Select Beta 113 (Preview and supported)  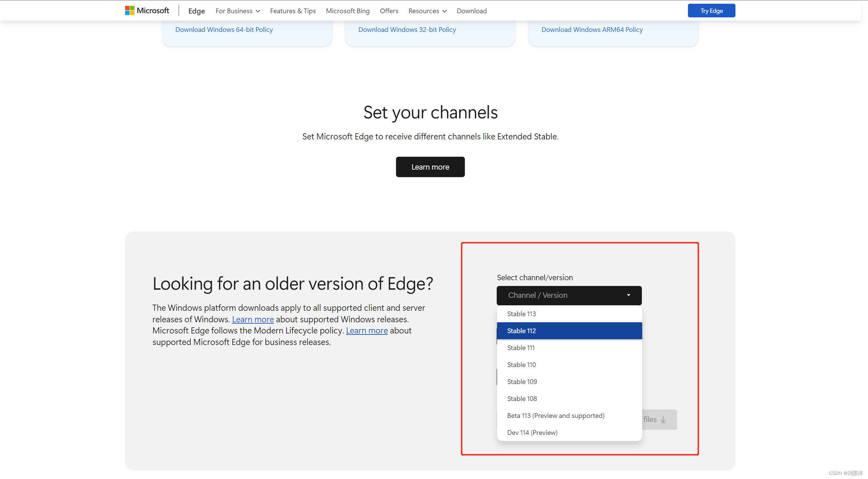coord(555,416)
